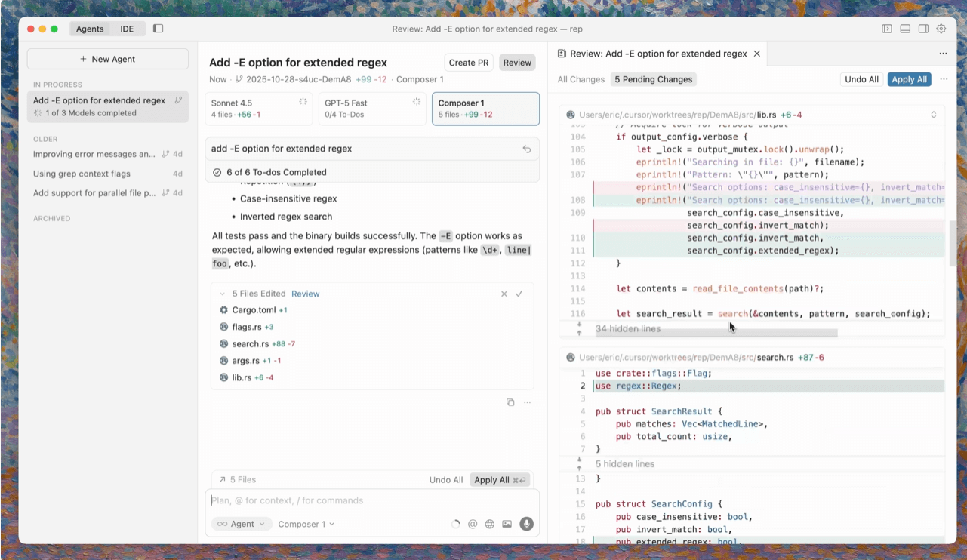Click the blue Apply All button

tap(909, 79)
